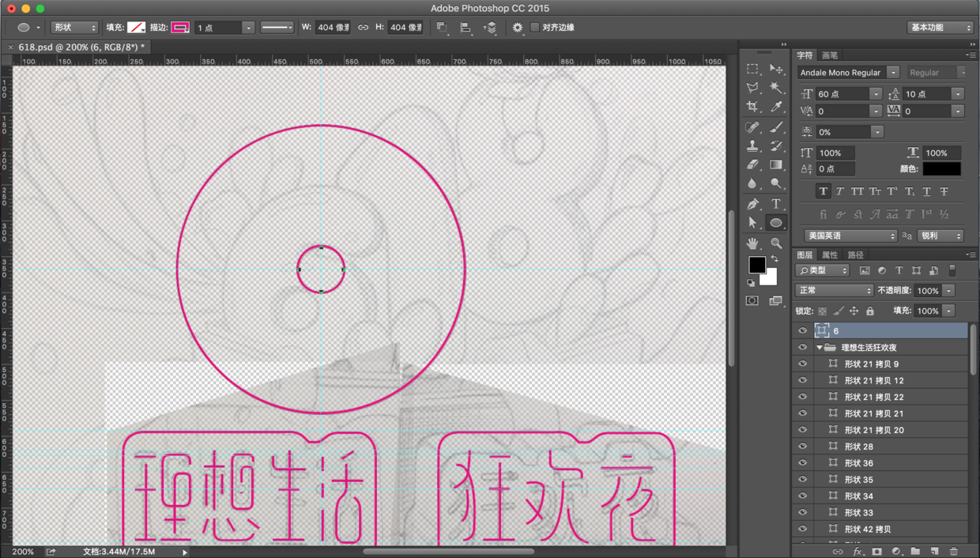Open path alignment options
Viewport: 980px width, 558px height.
[x=465, y=27]
